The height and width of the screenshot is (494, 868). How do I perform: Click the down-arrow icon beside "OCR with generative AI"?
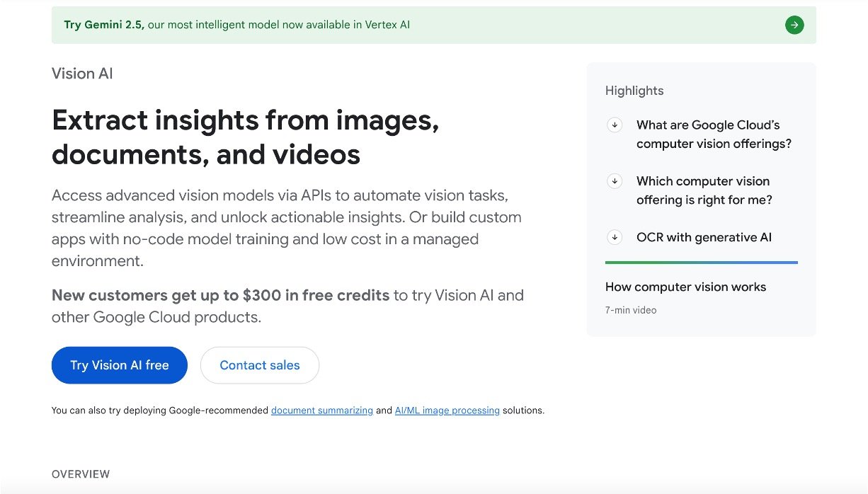[x=615, y=237]
